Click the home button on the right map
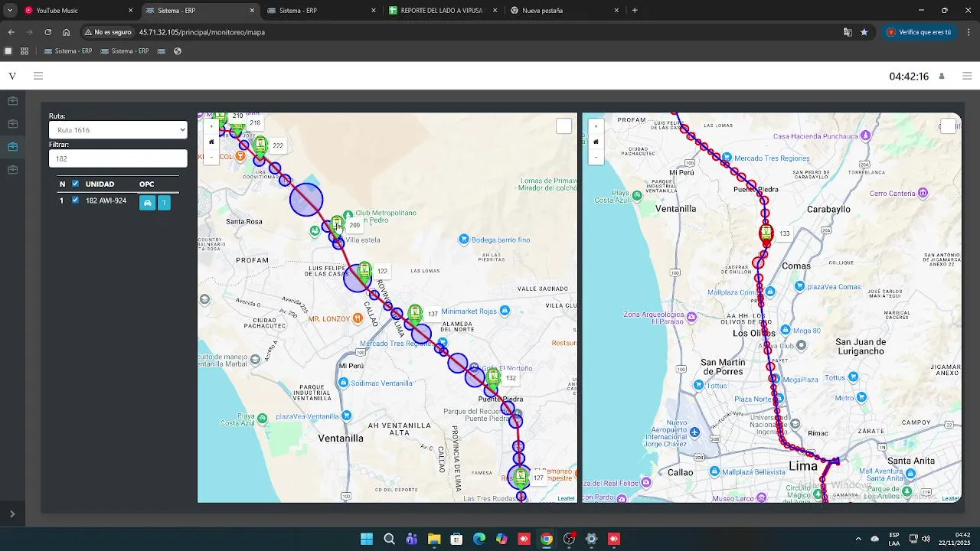 596,142
